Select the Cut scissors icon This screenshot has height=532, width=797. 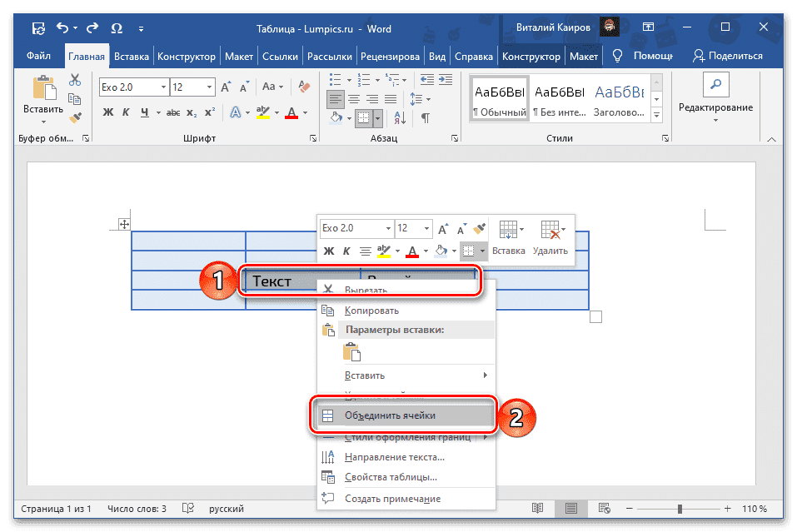(x=76, y=77)
